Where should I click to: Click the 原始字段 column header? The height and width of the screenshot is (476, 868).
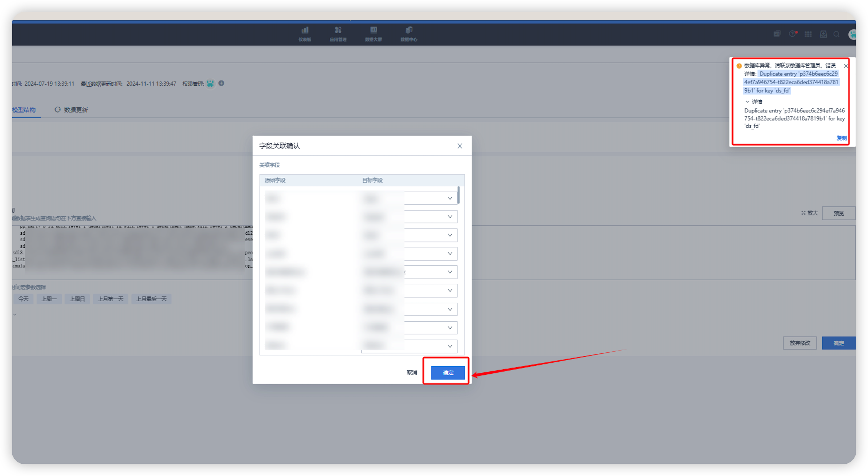coord(275,180)
